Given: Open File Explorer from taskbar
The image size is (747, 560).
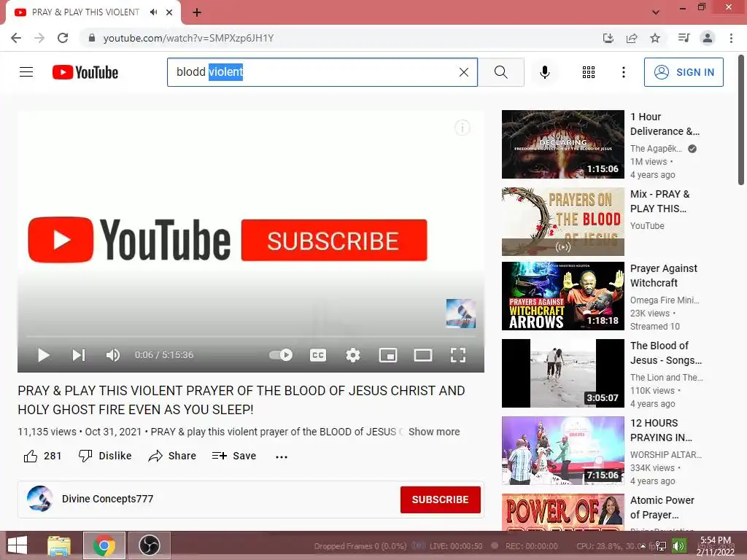Looking at the screenshot, I should (59, 545).
